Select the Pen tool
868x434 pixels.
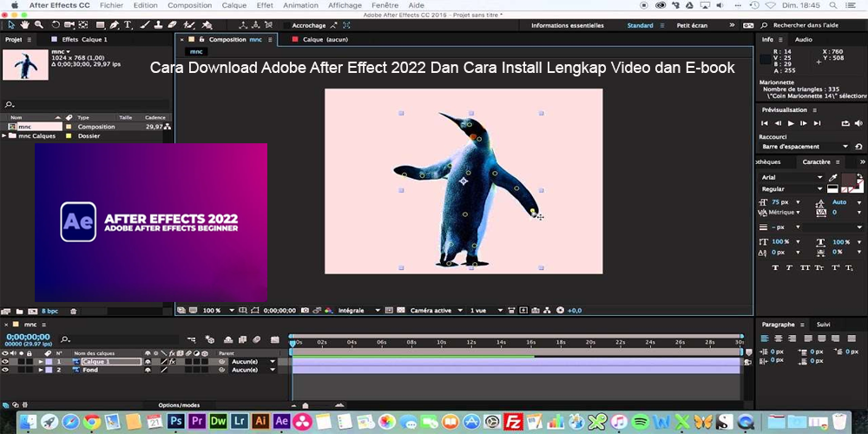point(114,25)
